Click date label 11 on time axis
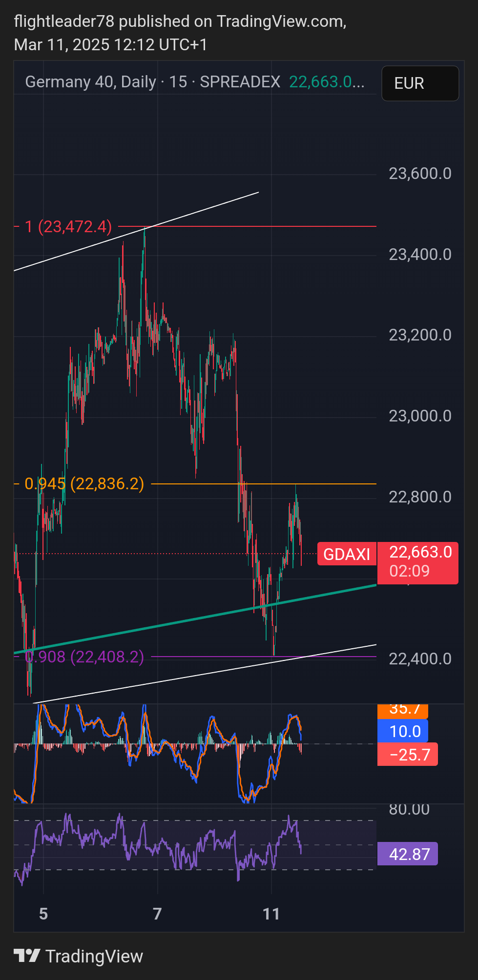 coord(271,914)
